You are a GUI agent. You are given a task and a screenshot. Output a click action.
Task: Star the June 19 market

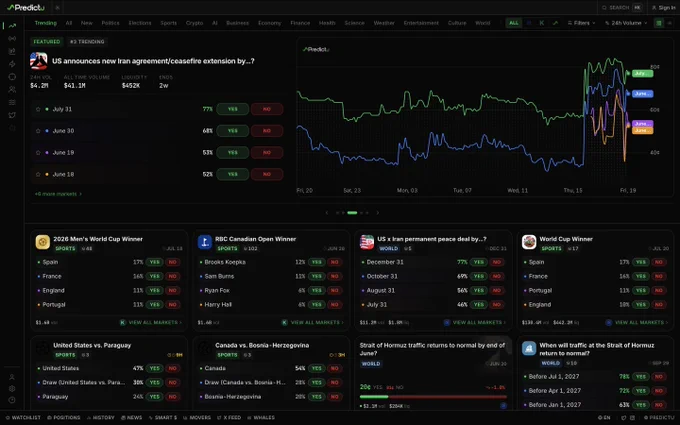[38, 153]
